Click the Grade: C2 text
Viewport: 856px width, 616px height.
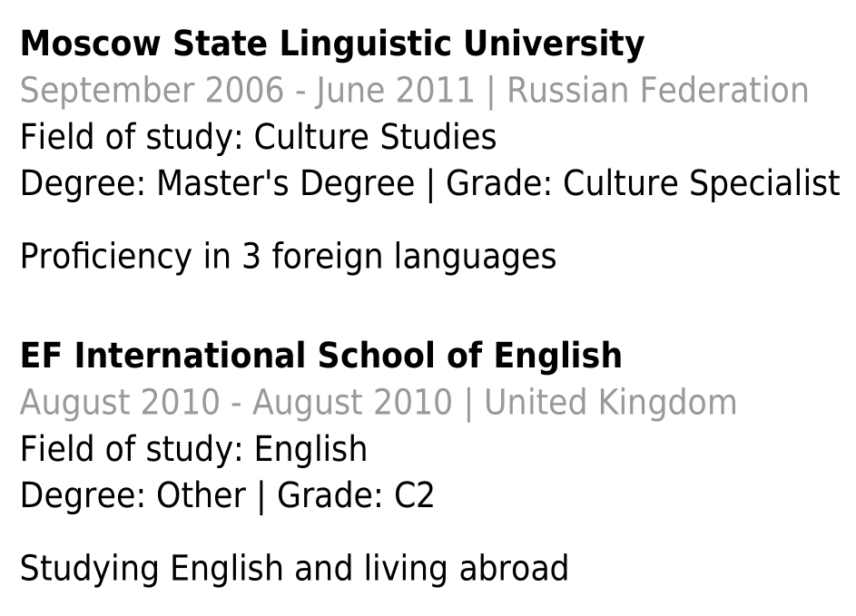click(x=356, y=495)
